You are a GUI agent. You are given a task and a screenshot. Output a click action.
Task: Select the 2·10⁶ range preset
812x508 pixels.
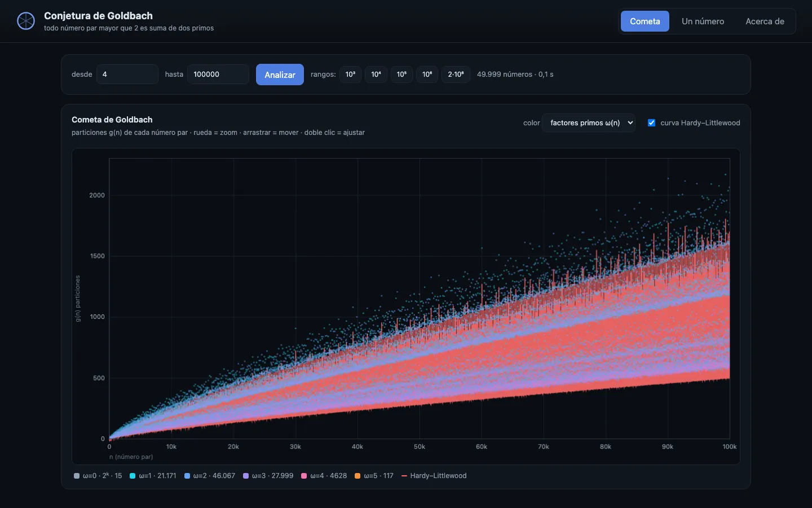click(x=456, y=75)
